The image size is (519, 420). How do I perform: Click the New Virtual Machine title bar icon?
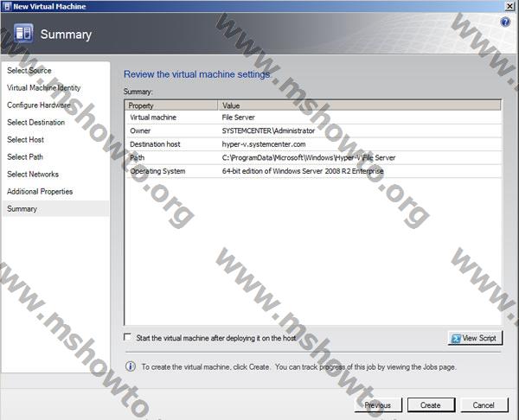(x=7, y=6)
